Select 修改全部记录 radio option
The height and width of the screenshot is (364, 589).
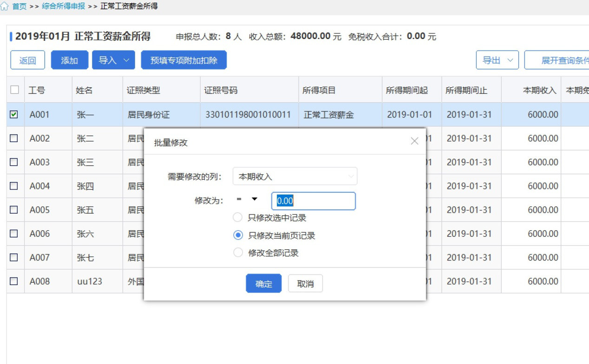tap(238, 253)
